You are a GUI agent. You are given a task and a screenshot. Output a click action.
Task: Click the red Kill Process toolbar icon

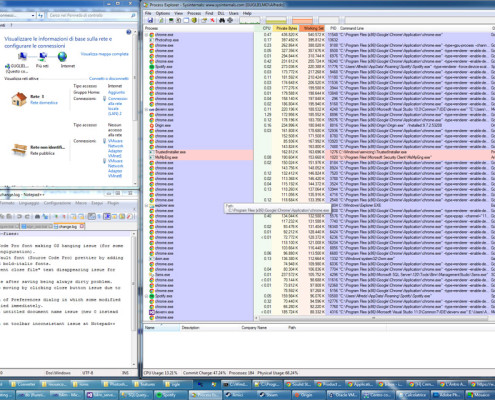[212, 21]
